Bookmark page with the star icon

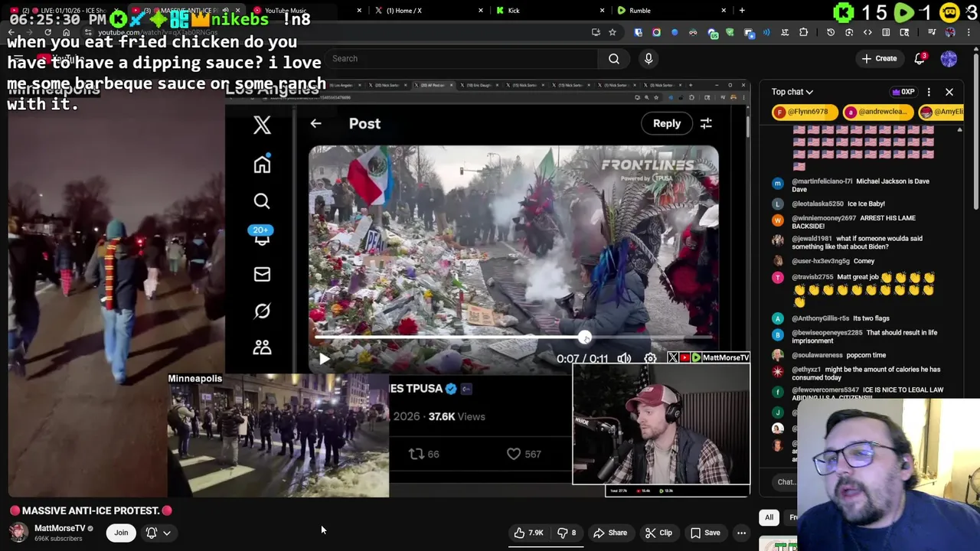[612, 32]
